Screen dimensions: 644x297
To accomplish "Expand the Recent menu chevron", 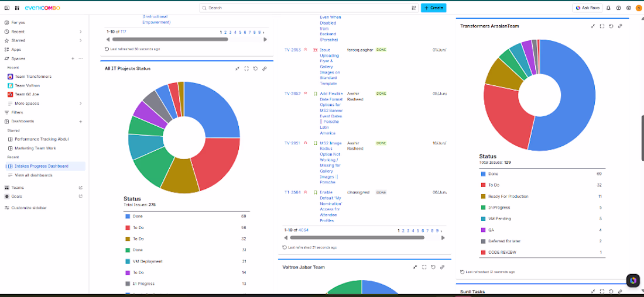I will coord(81,32).
